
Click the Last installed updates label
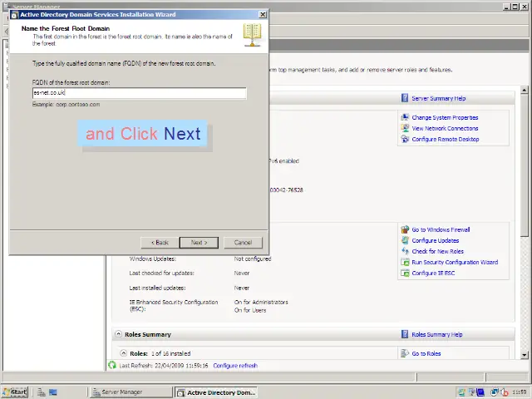click(157, 288)
